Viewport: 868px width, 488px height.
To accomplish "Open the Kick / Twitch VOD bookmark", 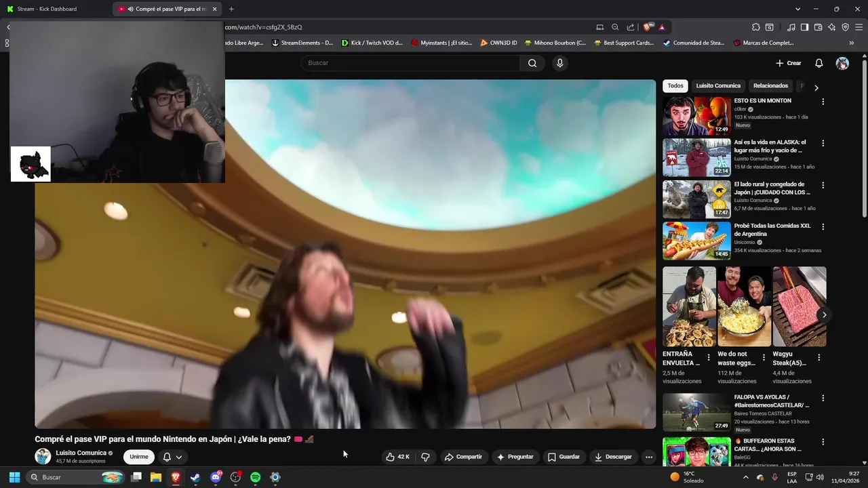I will click(x=372, y=43).
